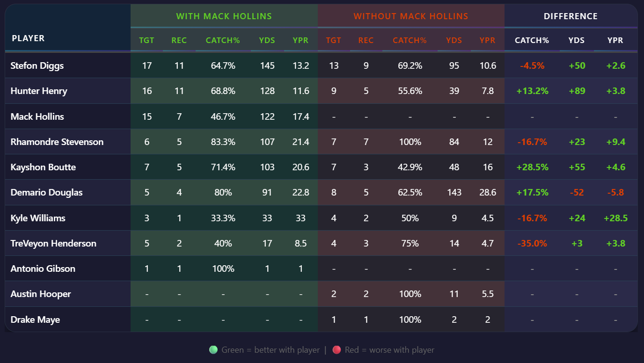Open Hunter Henry player name
Screen dimensions: 644x363
pos(39,91)
